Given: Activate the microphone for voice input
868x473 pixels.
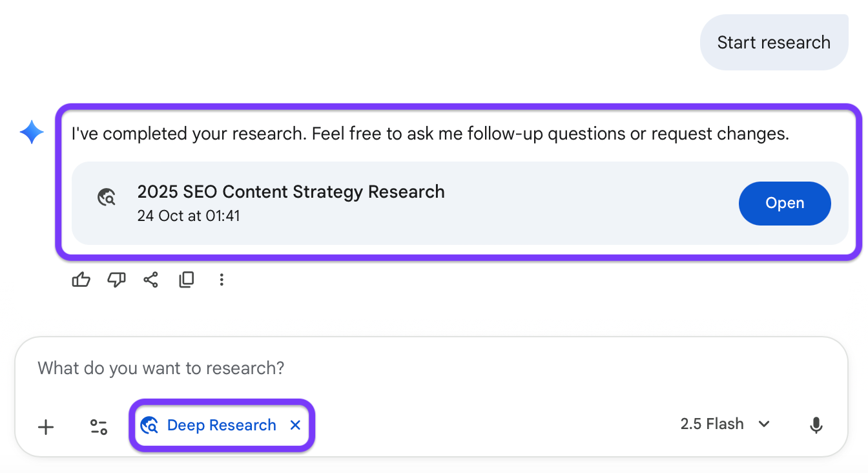Looking at the screenshot, I should [816, 425].
